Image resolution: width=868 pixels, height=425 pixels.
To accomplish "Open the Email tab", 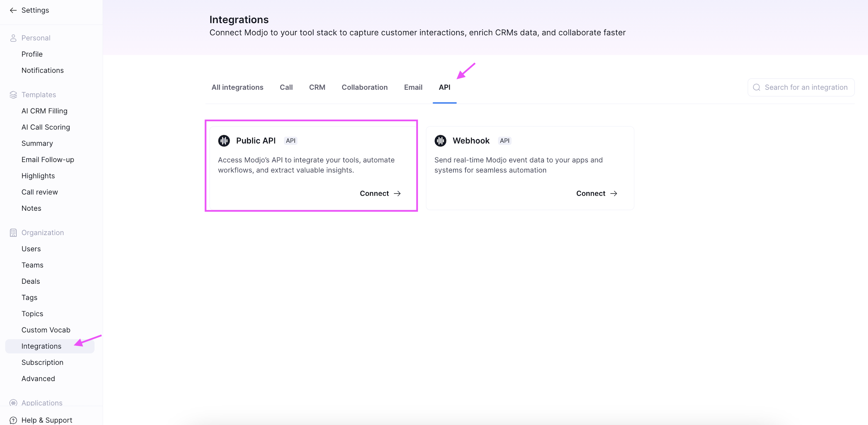I will 413,88.
